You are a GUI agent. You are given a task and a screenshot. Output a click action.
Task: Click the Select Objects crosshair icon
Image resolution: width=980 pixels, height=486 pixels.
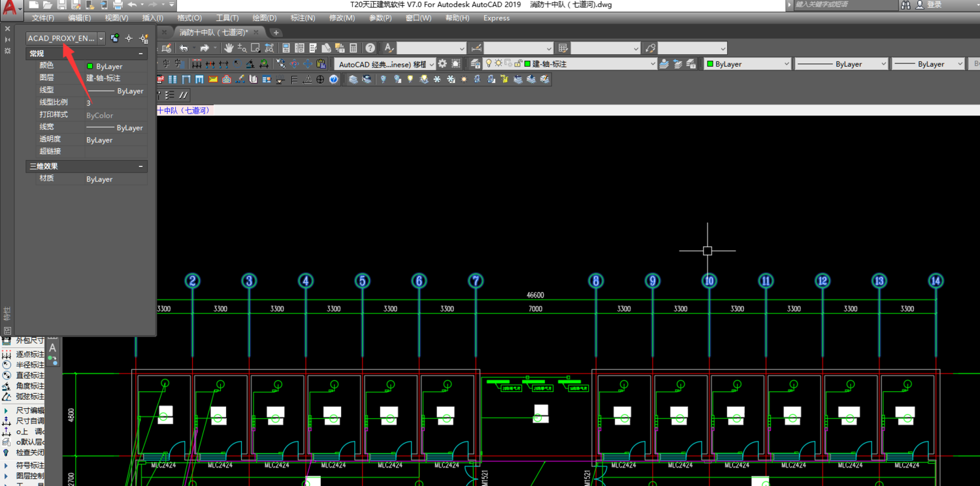point(129,39)
